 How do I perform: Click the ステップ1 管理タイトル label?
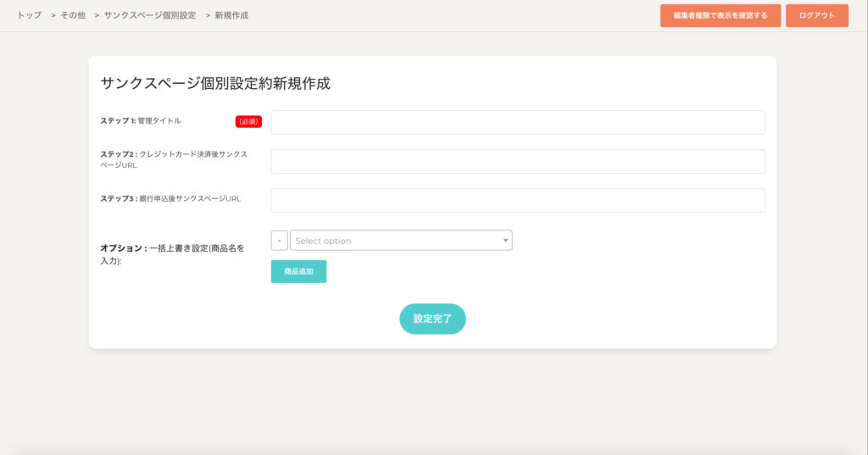[141, 121]
